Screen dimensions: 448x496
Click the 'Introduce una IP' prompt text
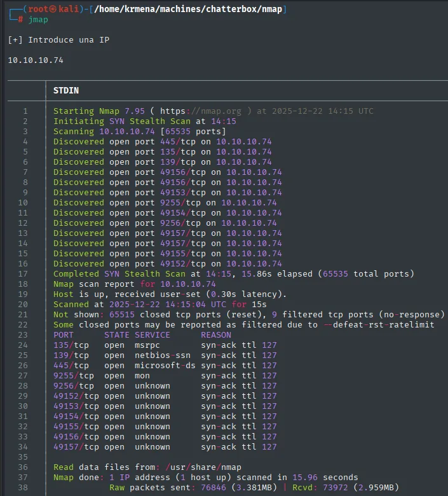tap(69, 40)
